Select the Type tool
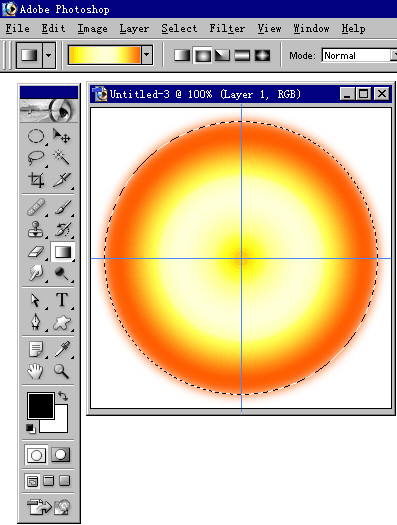This screenshot has height=525, width=397. 62,300
